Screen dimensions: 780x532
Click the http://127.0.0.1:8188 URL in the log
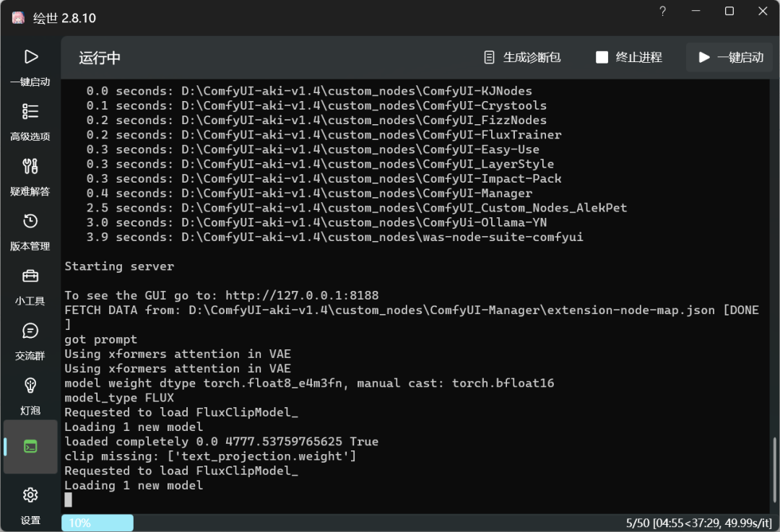pos(302,295)
